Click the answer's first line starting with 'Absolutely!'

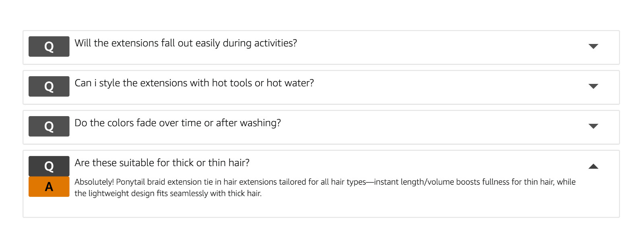[325, 182]
